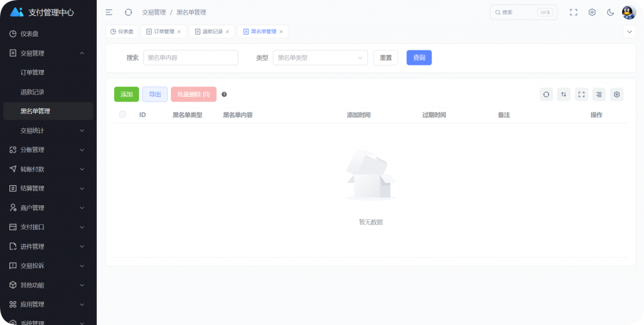This screenshot has width=644, height=325.
Task: Expand the 分账管理 menu chevron
Action: tap(82, 150)
